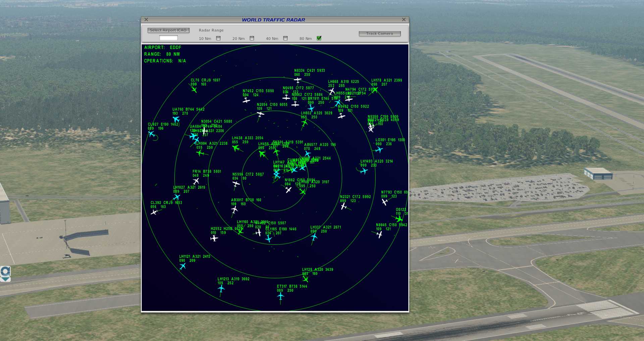Select the N8334 C421 aircraft icon
The height and width of the screenshot is (341, 644).
298,80
